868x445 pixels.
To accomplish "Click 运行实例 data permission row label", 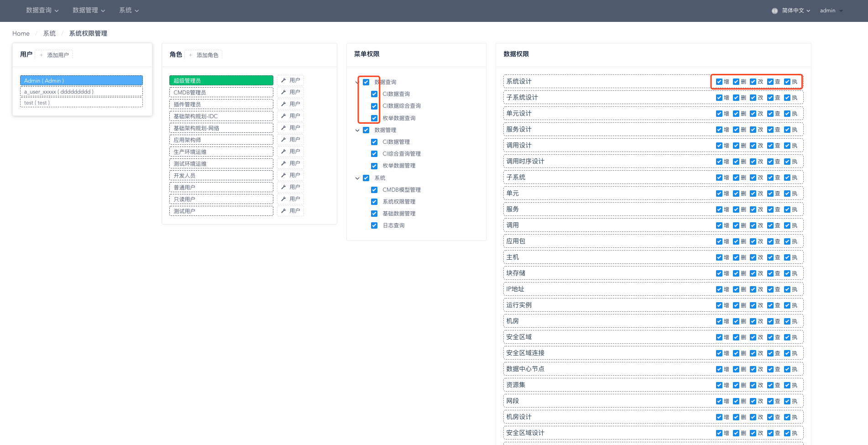I will (519, 305).
